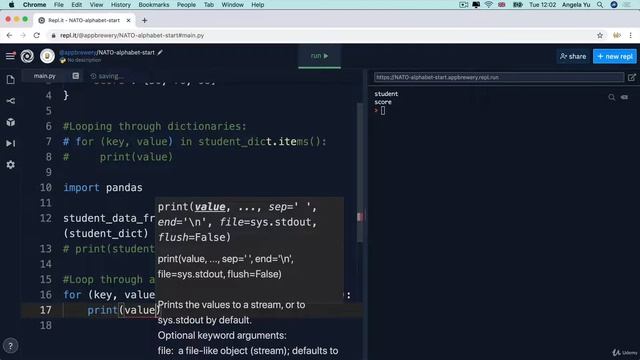Click the Repl.it spiral logo
640x360 pixels.
click(27, 56)
